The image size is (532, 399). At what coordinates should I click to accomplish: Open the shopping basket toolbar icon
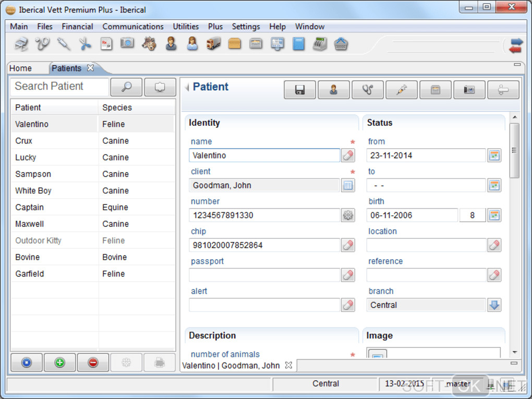coord(341,44)
